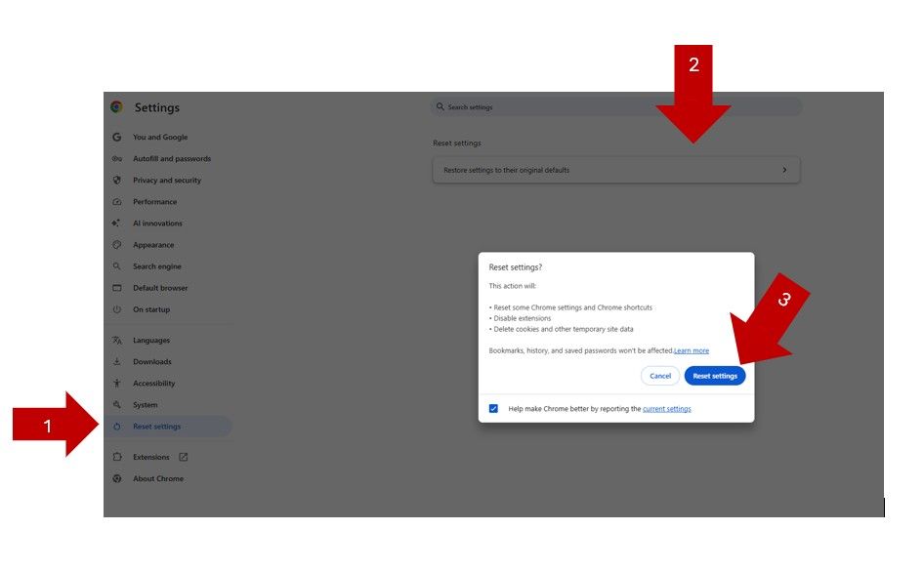This screenshot has height=571, width=924.
Task: Open Search engine settings
Action: tap(156, 266)
